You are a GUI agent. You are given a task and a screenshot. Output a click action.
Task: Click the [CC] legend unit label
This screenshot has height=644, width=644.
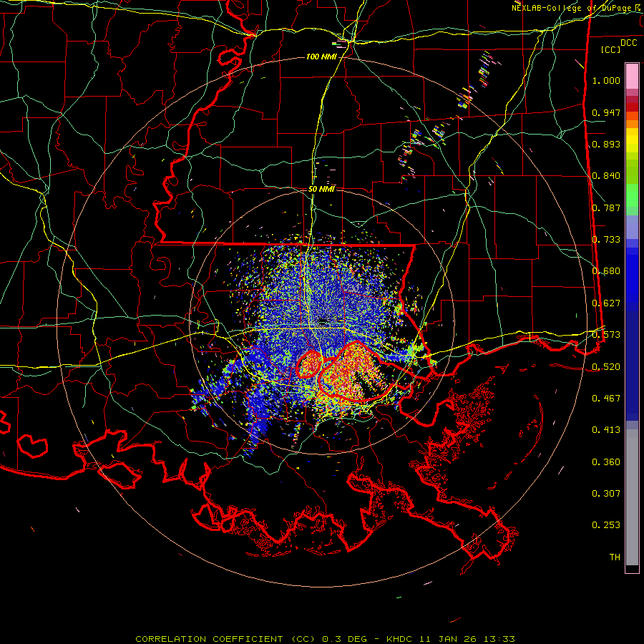[x=611, y=49]
